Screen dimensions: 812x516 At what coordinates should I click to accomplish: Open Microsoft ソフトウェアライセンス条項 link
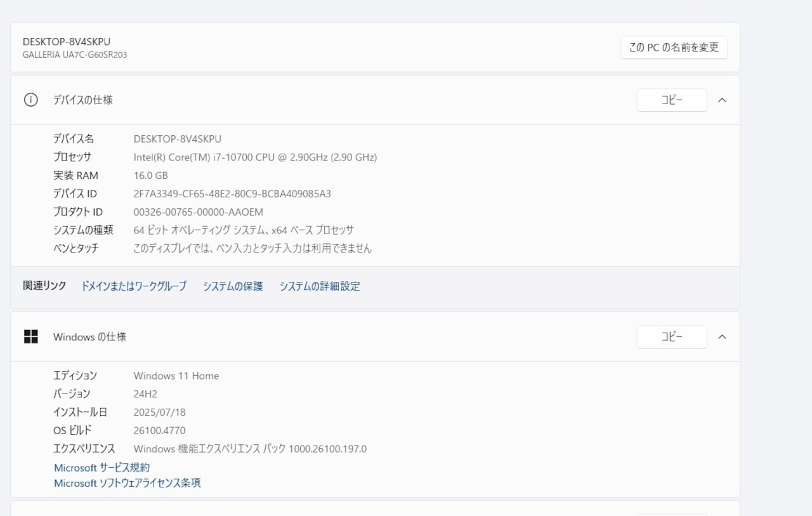[x=128, y=483]
